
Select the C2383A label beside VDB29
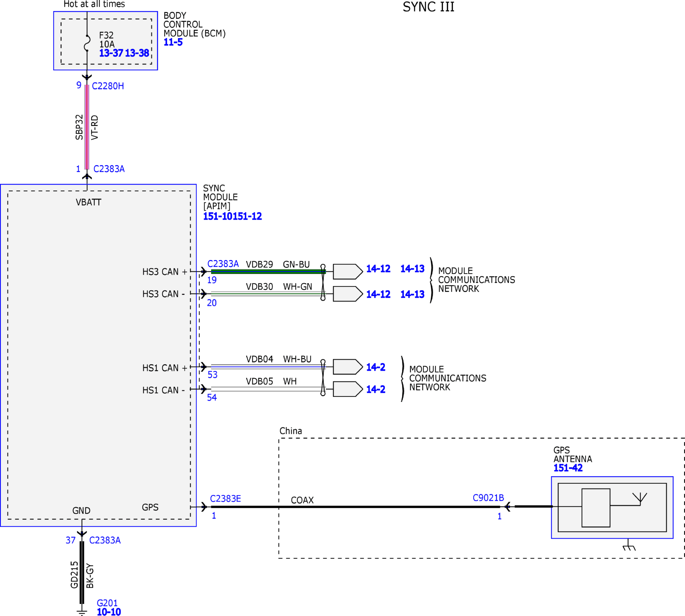click(x=223, y=264)
